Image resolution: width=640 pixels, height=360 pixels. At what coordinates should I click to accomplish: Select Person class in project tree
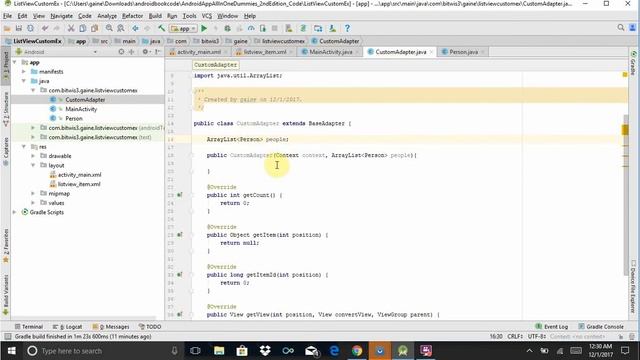pyautogui.click(x=73, y=118)
